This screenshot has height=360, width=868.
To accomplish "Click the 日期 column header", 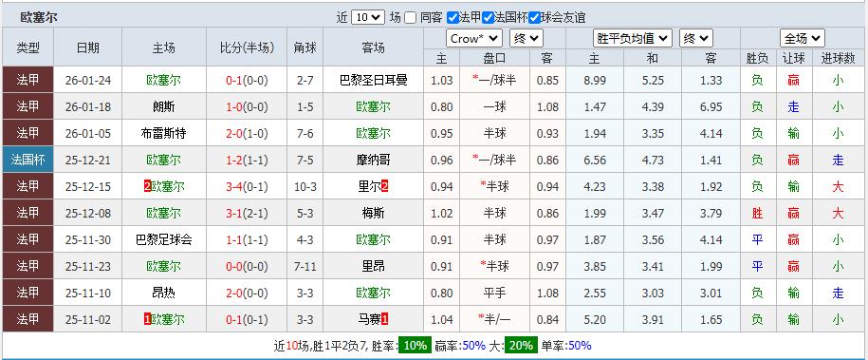I will (88, 47).
